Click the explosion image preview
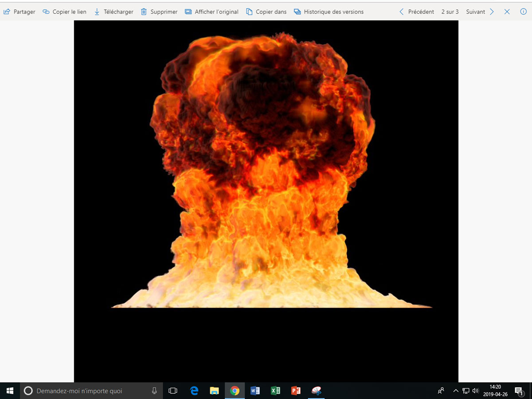 (266, 201)
